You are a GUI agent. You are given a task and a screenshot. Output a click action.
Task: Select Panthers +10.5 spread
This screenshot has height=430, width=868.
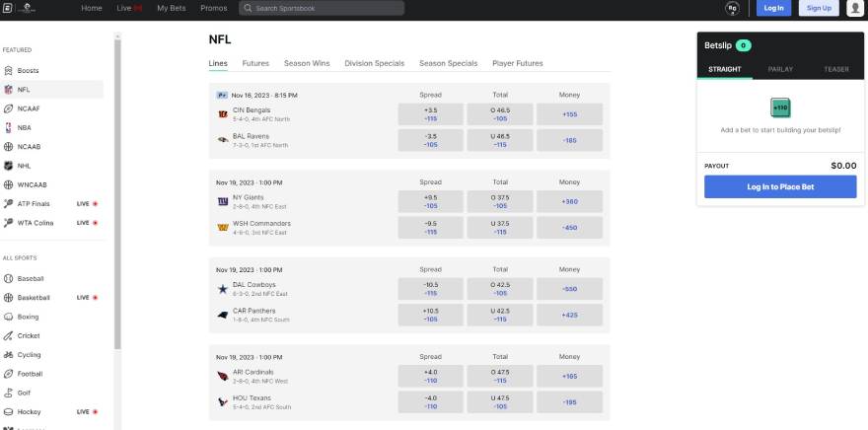click(431, 315)
